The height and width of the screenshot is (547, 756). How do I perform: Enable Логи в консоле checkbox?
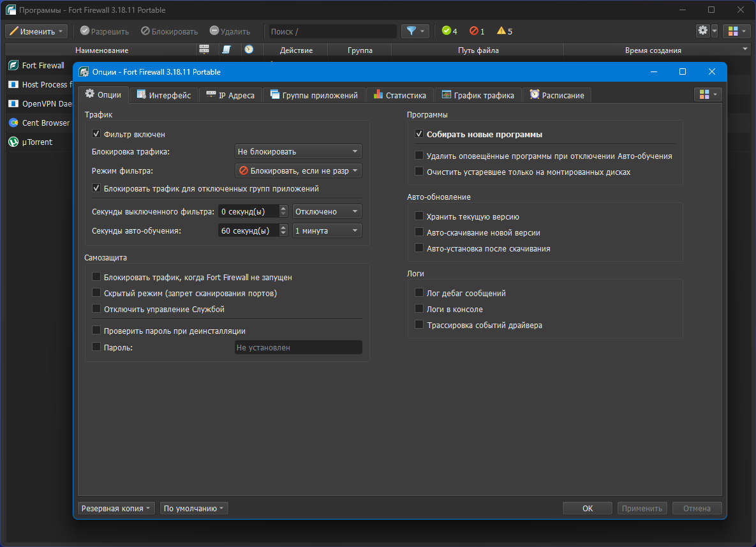419,309
